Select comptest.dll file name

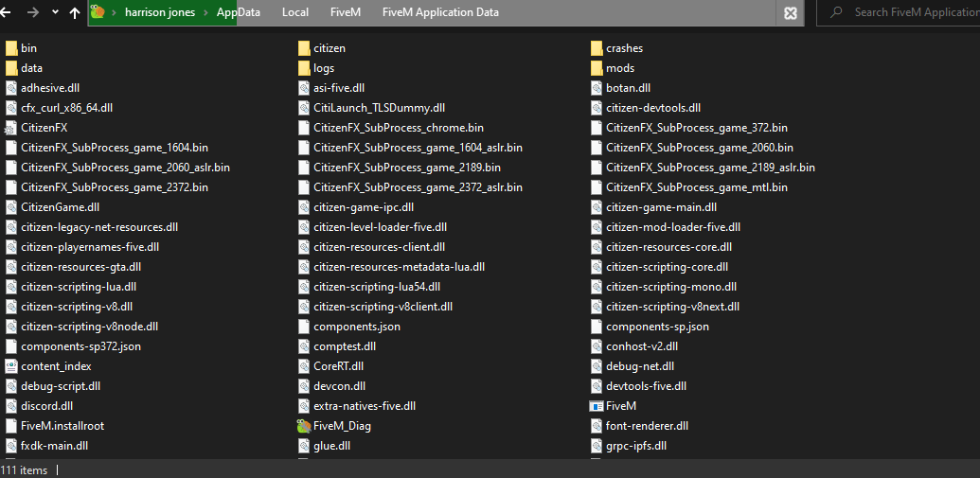345,346
